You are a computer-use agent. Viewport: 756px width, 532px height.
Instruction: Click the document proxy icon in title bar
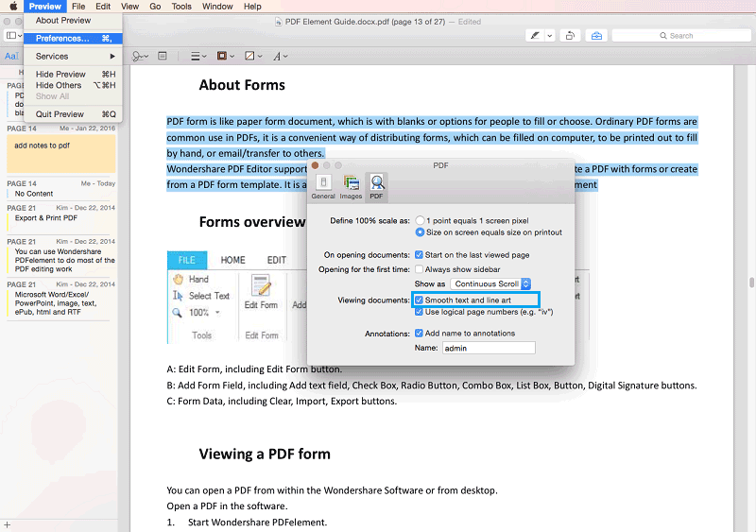tap(278, 22)
